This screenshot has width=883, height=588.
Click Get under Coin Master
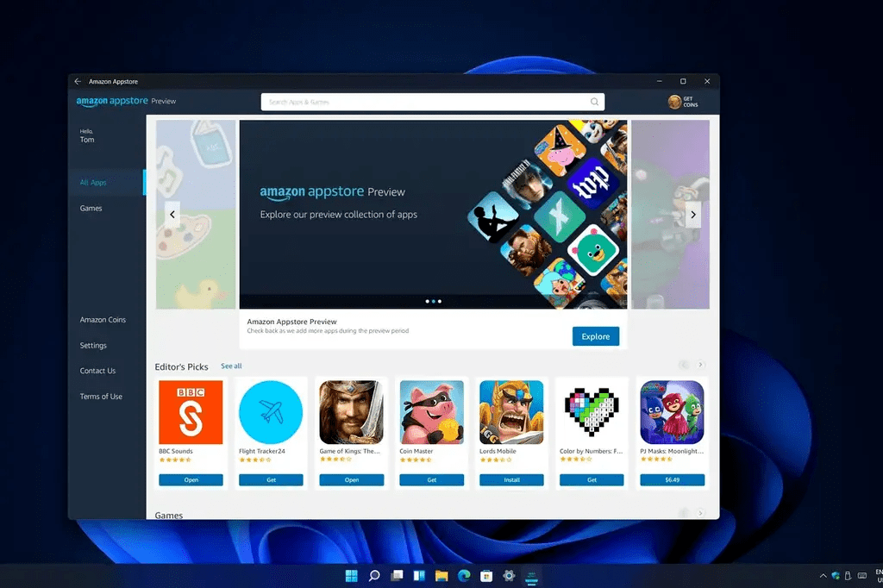(431, 480)
